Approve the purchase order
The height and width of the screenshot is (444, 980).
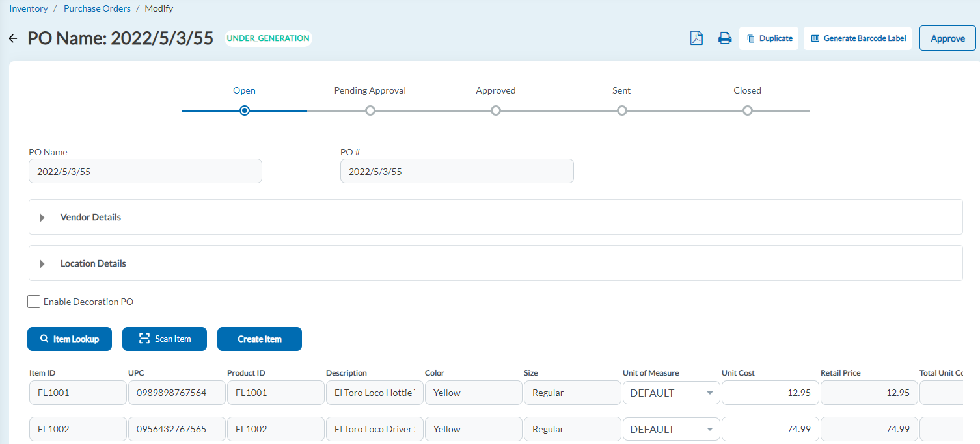point(947,38)
